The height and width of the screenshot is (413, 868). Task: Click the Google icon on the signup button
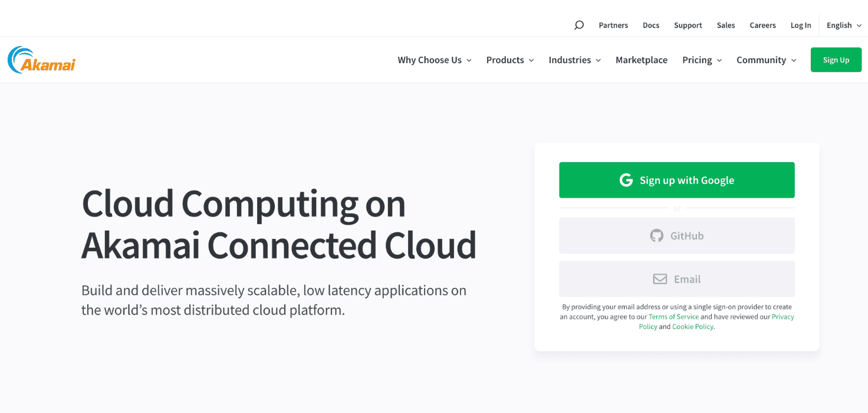coord(626,180)
